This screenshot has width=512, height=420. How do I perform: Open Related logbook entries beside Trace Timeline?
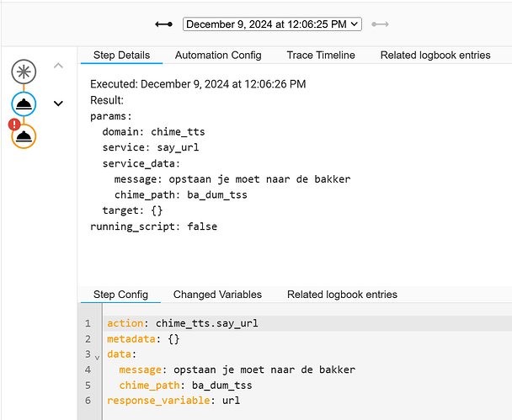(x=435, y=56)
